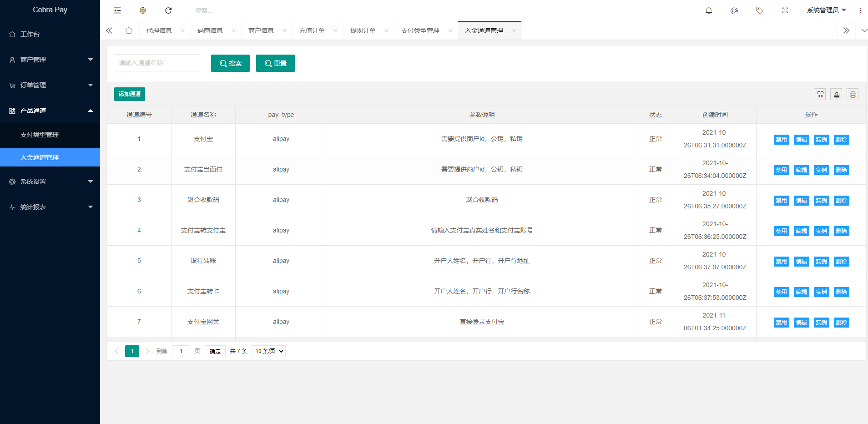The height and width of the screenshot is (424, 868).
Task: Open the 10条/页 page size selector
Action: pyautogui.click(x=268, y=351)
